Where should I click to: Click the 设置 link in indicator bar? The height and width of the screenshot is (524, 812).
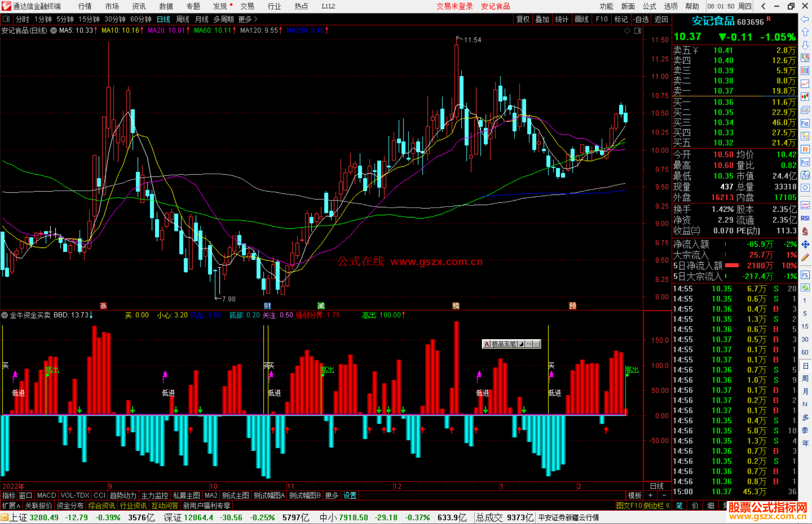[x=350, y=495]
